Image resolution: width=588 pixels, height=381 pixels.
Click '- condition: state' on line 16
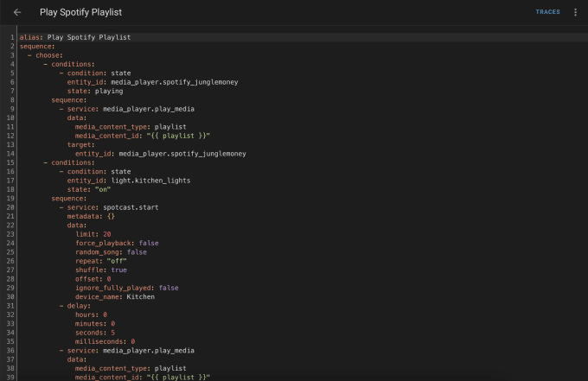click(95, 172)
